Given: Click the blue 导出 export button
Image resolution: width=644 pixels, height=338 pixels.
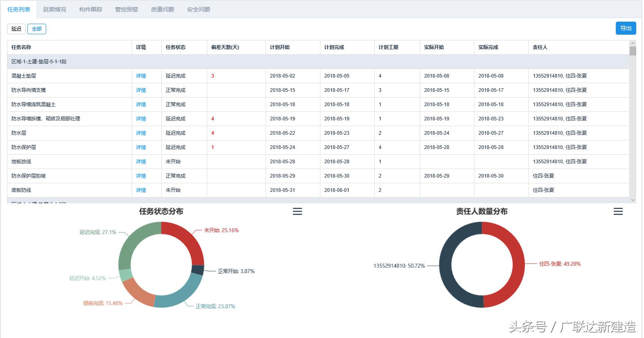Looking at the screenshot, I should tap(626, 28).
